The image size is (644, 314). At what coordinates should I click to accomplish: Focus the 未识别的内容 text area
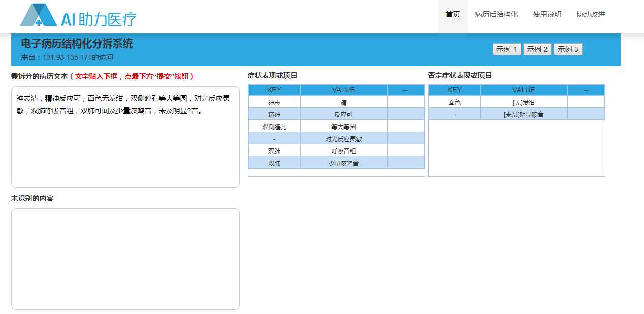click(125, 259)
